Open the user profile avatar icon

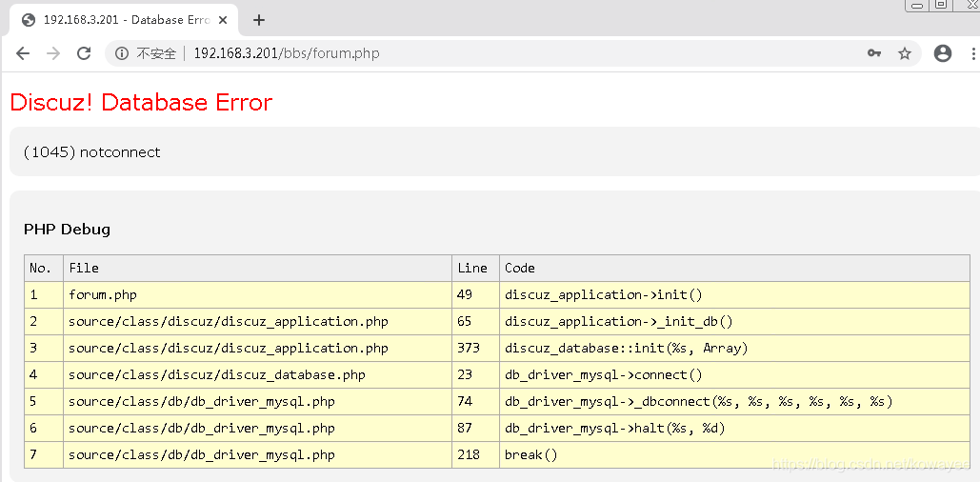tap(943, 53)
